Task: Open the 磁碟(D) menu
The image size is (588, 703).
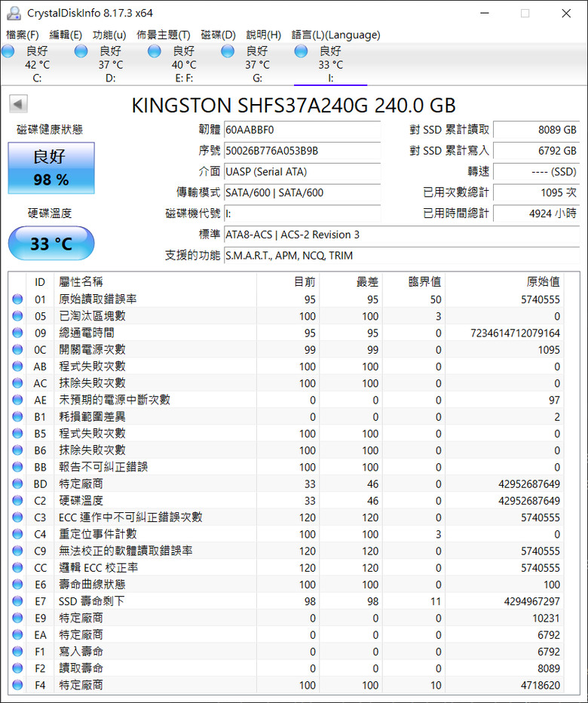Action: click(219, 35)
